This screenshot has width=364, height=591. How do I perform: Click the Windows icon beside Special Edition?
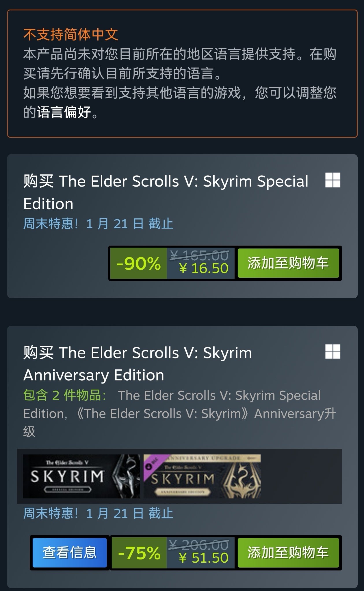[333, 180]
